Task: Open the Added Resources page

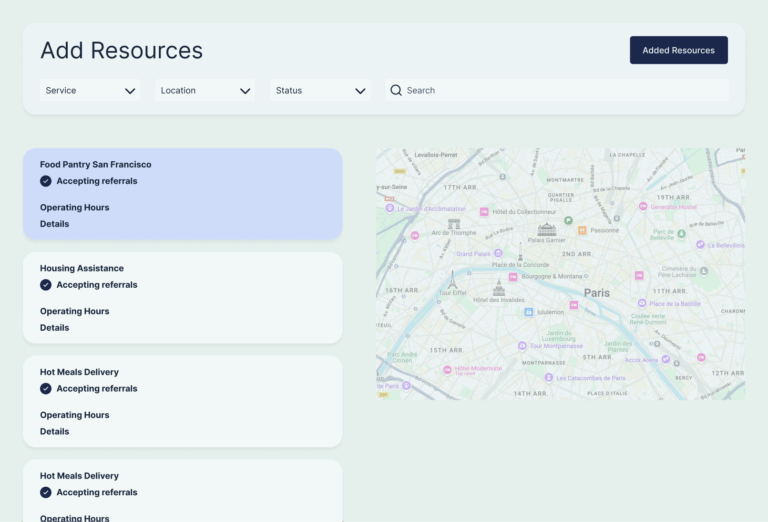Action: (678, 50)
